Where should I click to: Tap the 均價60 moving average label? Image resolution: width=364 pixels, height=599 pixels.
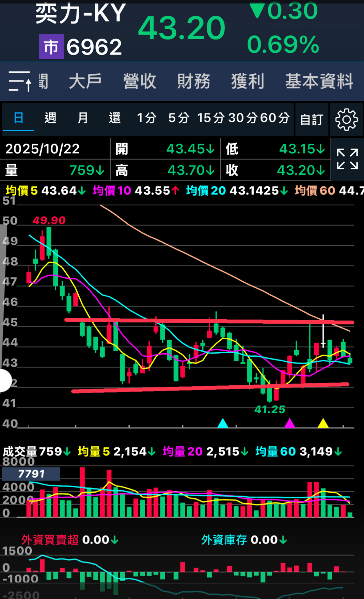329,190
